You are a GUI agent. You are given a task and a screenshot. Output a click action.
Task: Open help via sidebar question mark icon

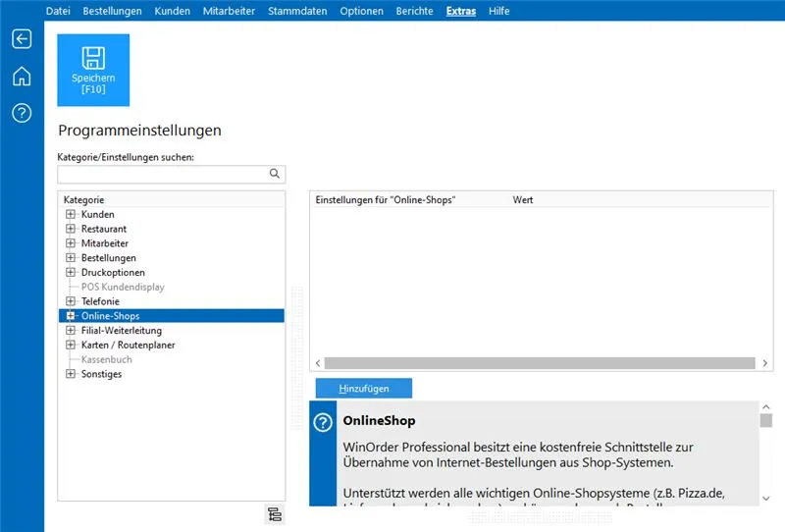[22, 113]
